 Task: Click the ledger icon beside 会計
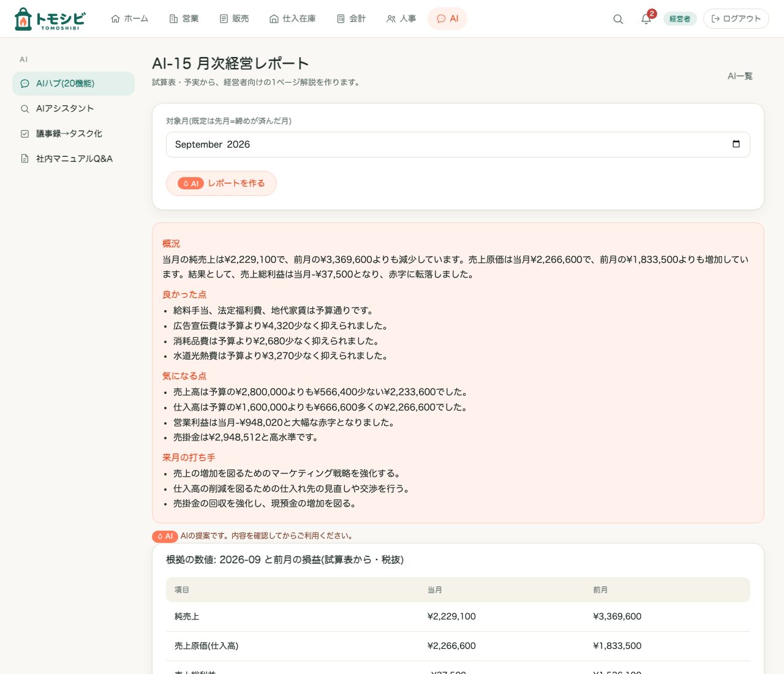(x=341, y=19)
